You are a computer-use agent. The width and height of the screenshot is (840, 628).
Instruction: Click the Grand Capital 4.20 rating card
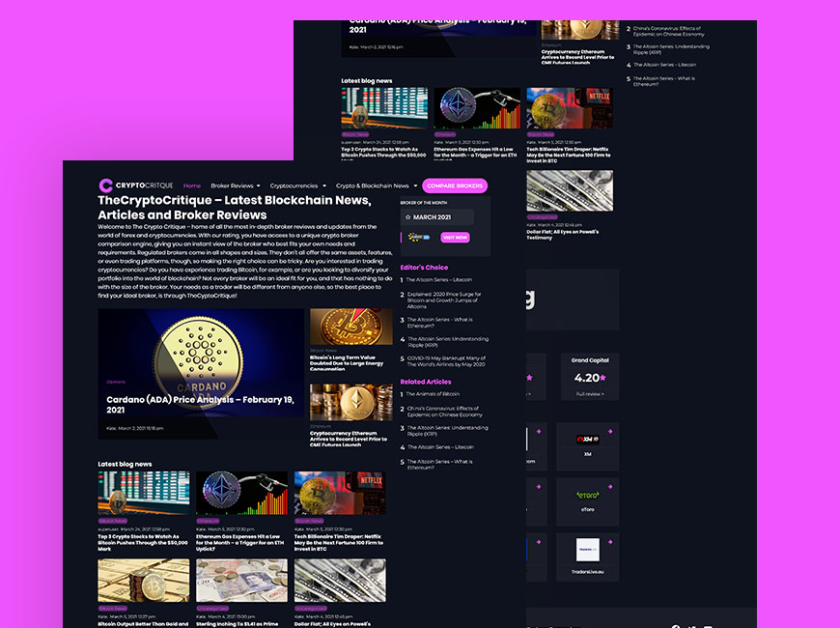click(590, 377)
